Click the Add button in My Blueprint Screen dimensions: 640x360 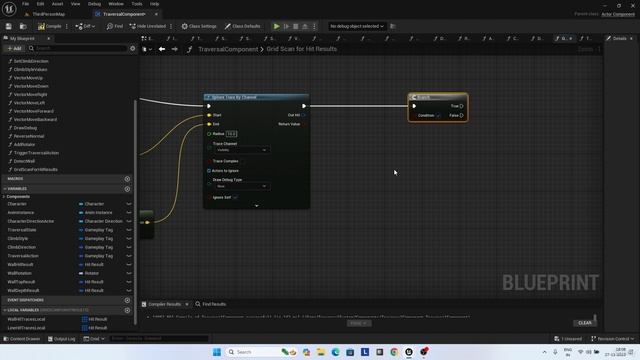tap(14, 48)
